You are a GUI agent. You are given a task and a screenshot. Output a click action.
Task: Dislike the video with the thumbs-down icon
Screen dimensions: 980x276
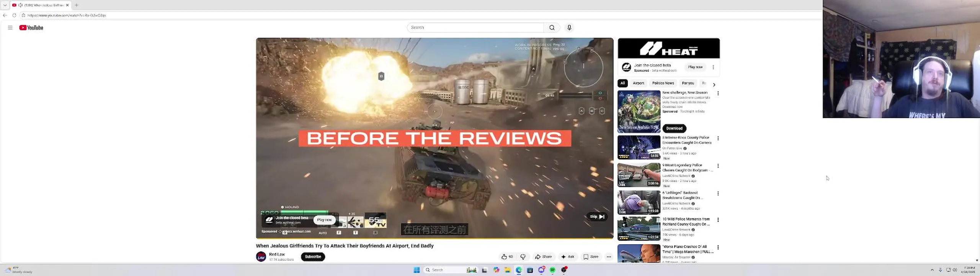tap(523, 257)
